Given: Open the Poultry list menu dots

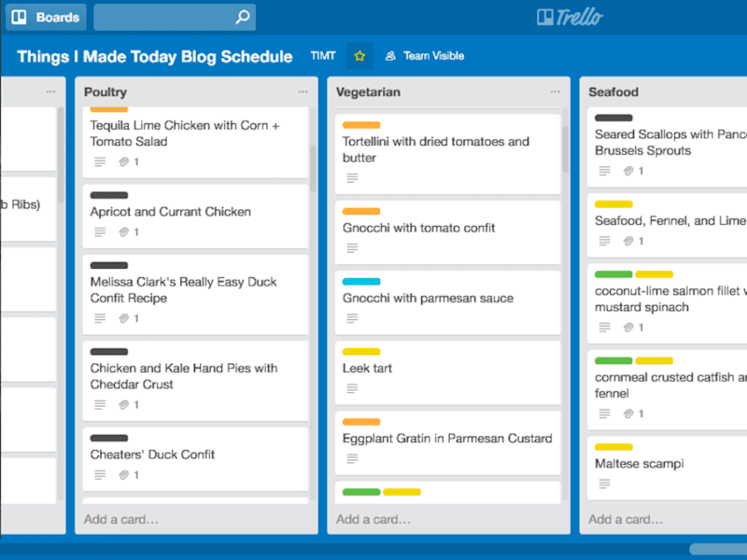Looking at the screenshot, I should [x=303, y=91].
